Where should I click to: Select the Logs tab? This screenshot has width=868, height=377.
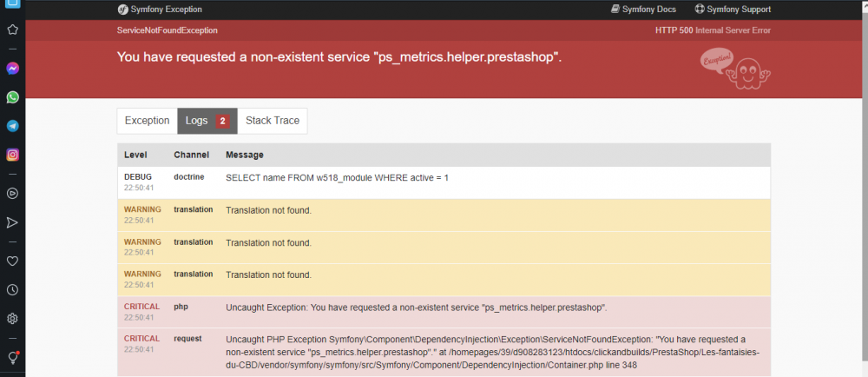coord(207,121)
